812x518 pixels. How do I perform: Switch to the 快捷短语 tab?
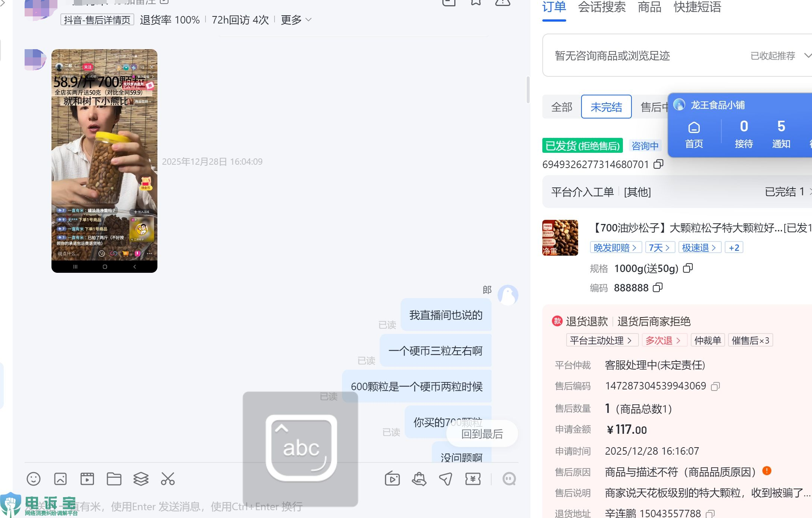[697, 7]
